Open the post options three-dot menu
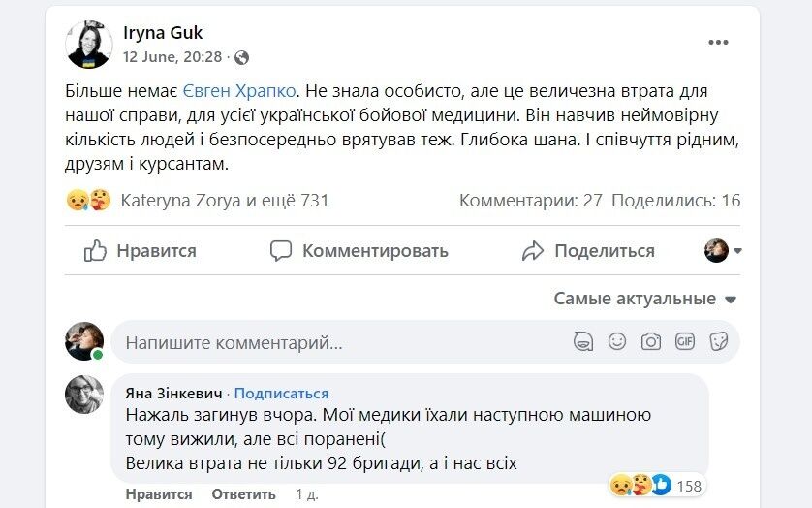The height and width of the screenshot is (508, 812). coord(718,43)
